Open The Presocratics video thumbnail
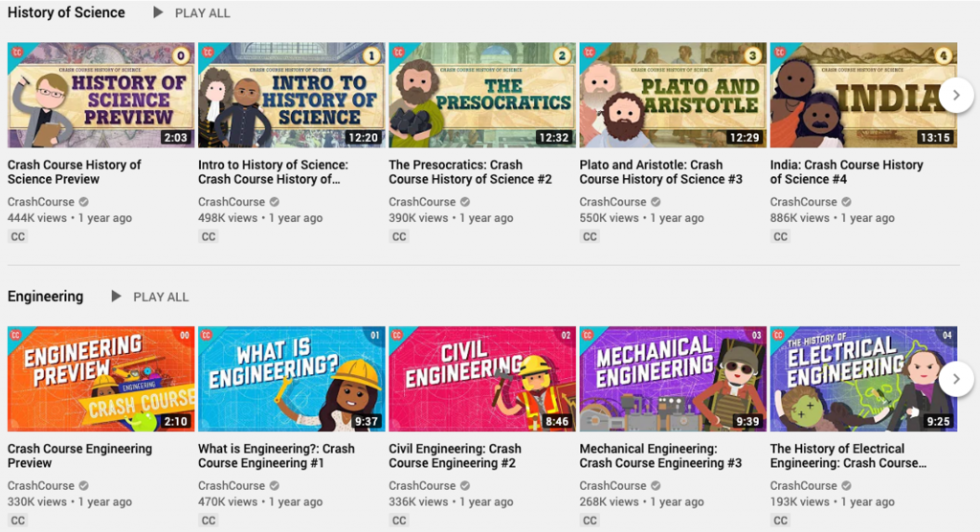The height and width of the screenshot is (532, 980). (482, 95)
